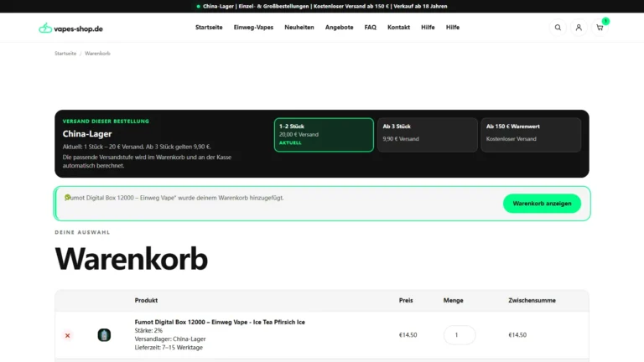The width and height of the screenshot is (644, 362).
Task: Click the green check icon in the notice
Action: point(67,198)
